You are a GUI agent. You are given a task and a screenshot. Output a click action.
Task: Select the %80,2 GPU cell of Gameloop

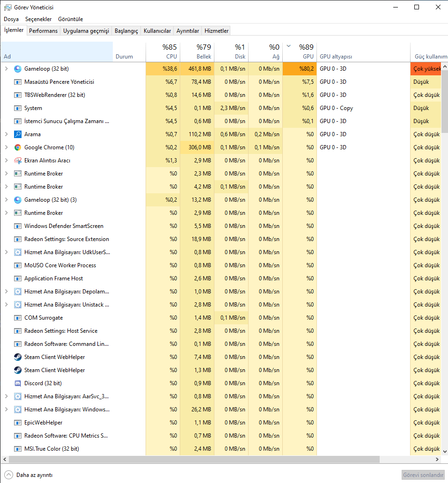coord(300,69)
